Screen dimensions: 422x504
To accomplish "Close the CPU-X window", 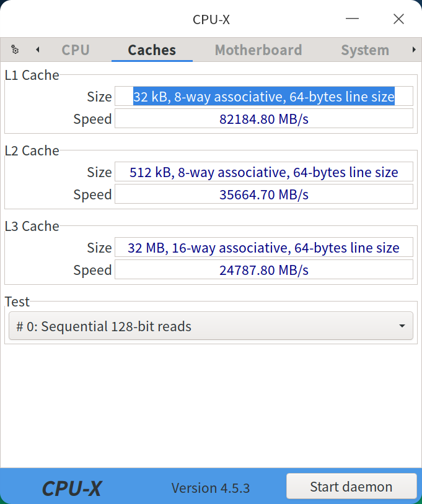I will coord(398,19).
